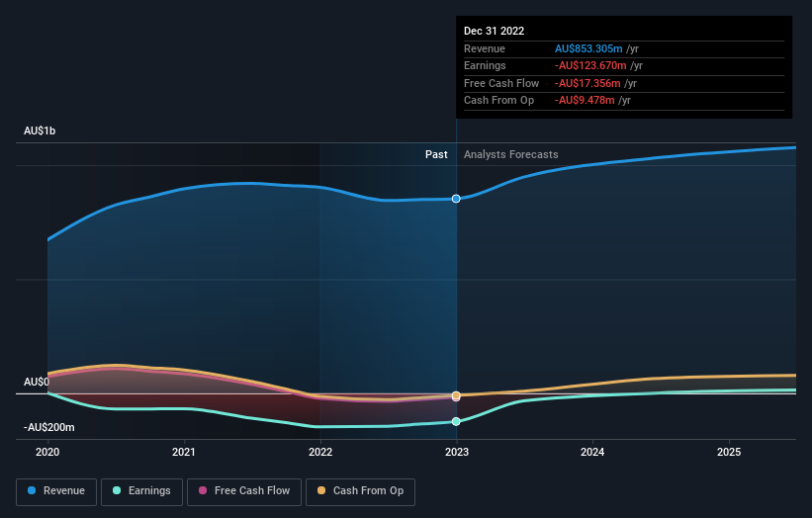Click the -AU$200m y-axis label

pyautogui.click(x=49, y=427)
